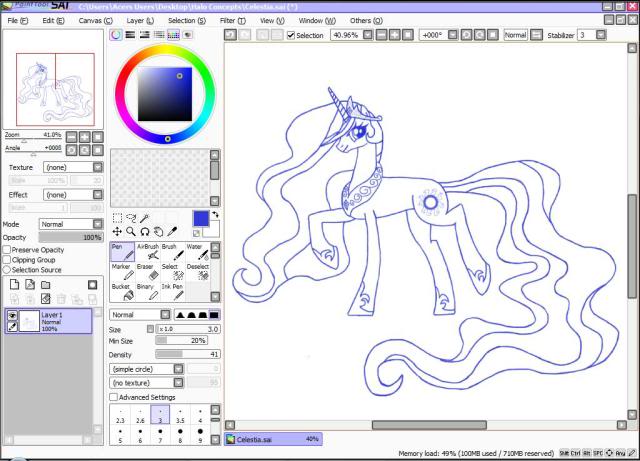Open the no texture dropdown
640x461 pixels.
point(178,383)
